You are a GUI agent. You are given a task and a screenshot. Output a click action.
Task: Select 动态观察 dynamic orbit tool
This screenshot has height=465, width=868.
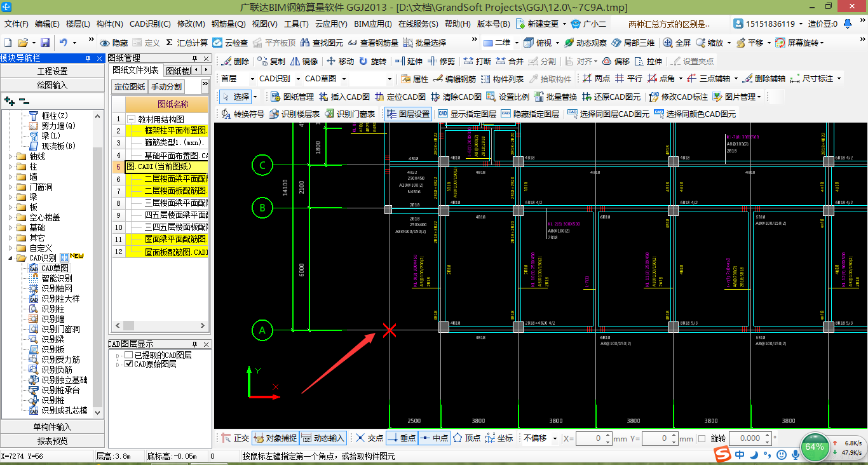585,43
